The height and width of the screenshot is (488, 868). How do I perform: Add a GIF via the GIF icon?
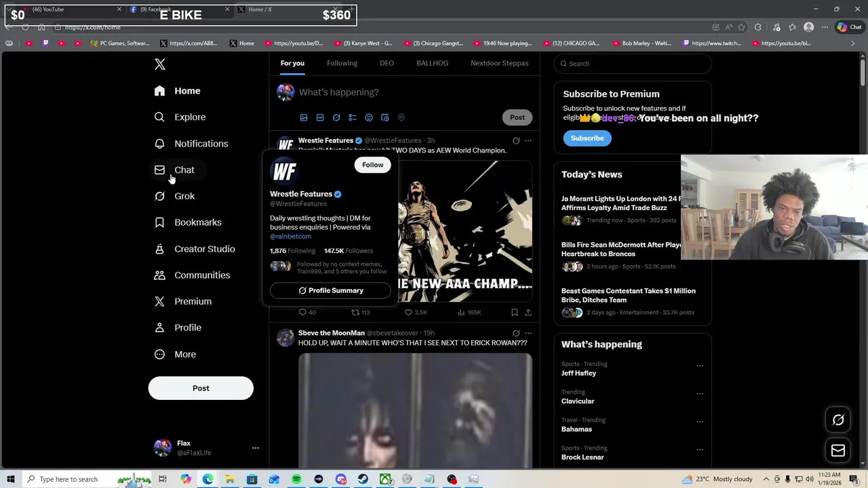(320, 117)
